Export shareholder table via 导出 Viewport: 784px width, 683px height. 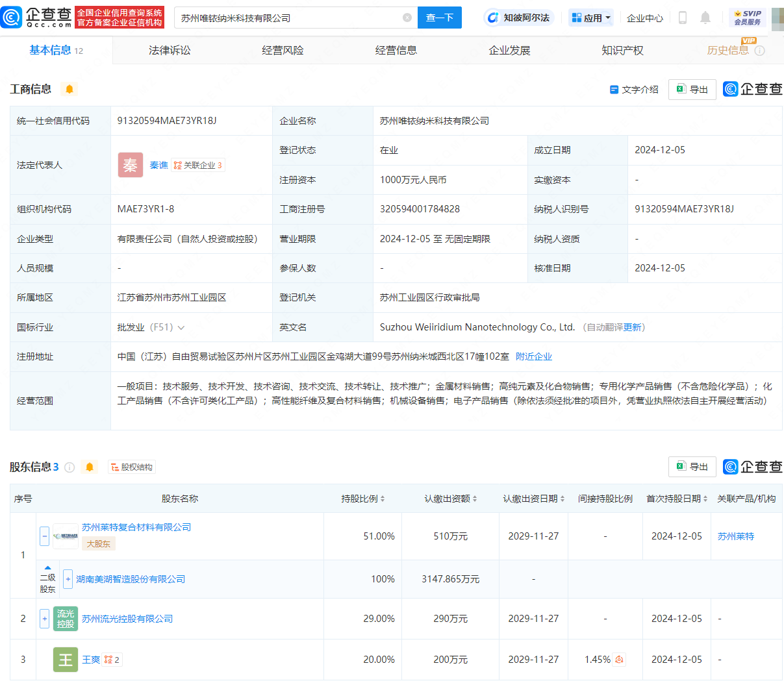[x=692, y=467]
